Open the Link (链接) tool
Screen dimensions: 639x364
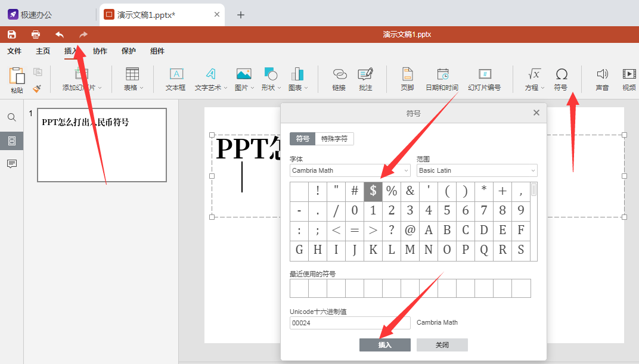pyautogui.click(x=339, y=79)
